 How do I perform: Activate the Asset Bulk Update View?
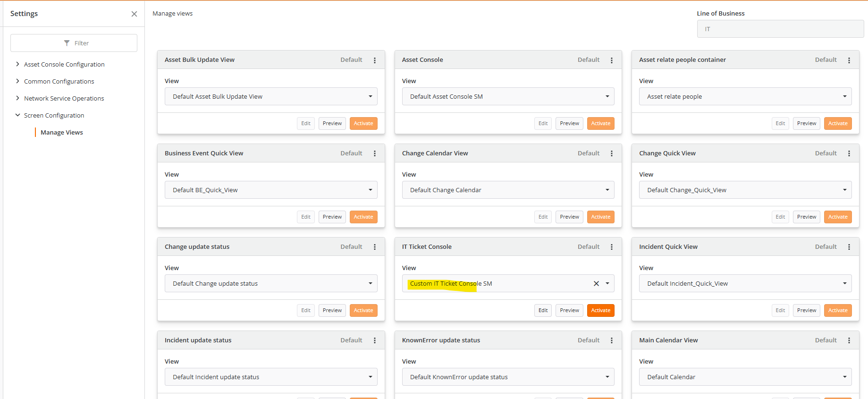[x=363, y=123]
